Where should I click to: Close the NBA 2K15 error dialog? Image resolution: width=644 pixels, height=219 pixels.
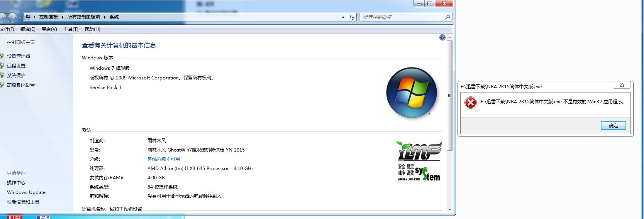(x=622, y=85)
